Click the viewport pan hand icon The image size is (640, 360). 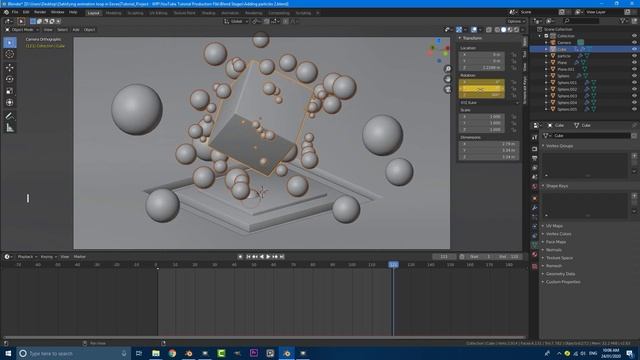click(x=448, y=79)
